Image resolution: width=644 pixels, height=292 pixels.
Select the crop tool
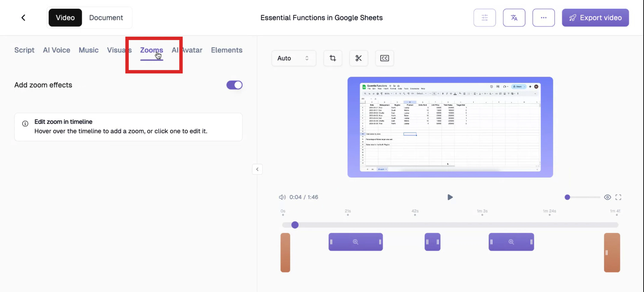(x=333, y=58)
